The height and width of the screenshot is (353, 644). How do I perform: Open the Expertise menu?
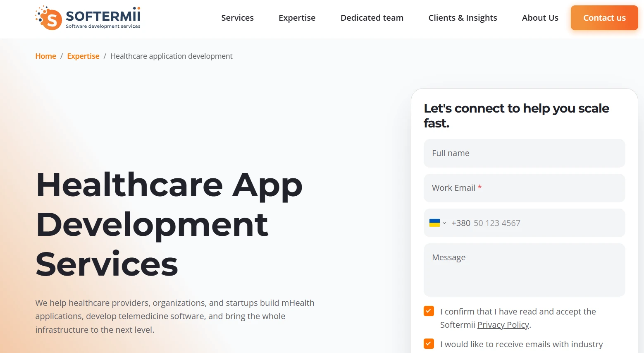coord(297,18)
